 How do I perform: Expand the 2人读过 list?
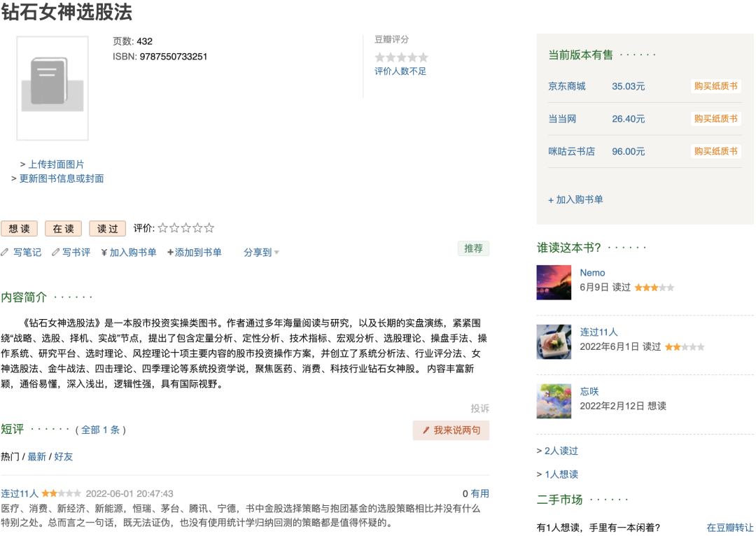pos(561,451)
